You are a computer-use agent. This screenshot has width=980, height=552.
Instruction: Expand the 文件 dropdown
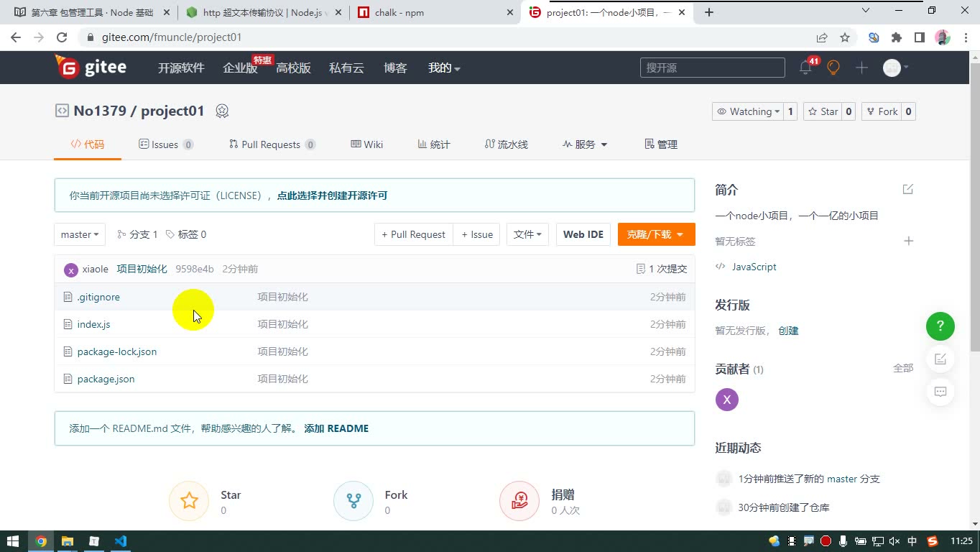(x=528, y=234)
